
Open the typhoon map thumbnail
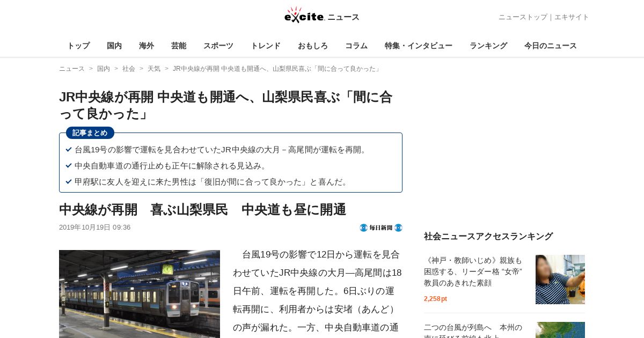560,330
